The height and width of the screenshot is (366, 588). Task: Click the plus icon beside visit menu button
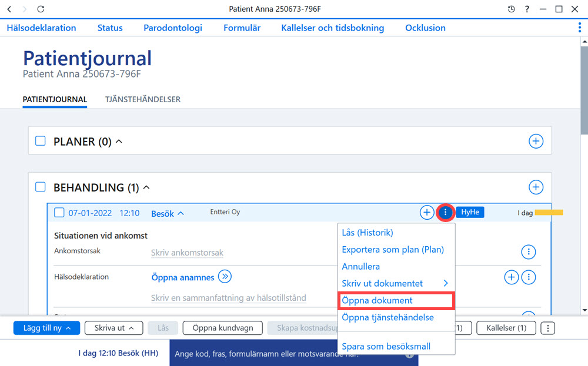point(427,213)
